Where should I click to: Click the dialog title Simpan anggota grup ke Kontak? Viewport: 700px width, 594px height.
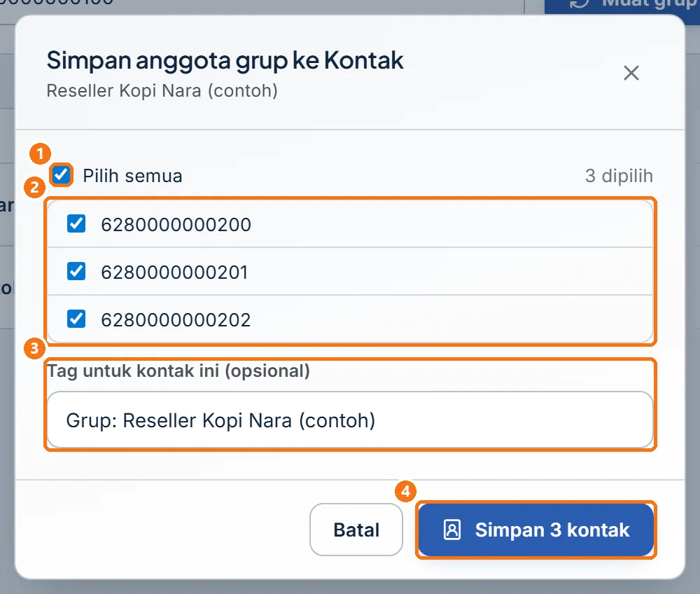(x=225, y=61)
